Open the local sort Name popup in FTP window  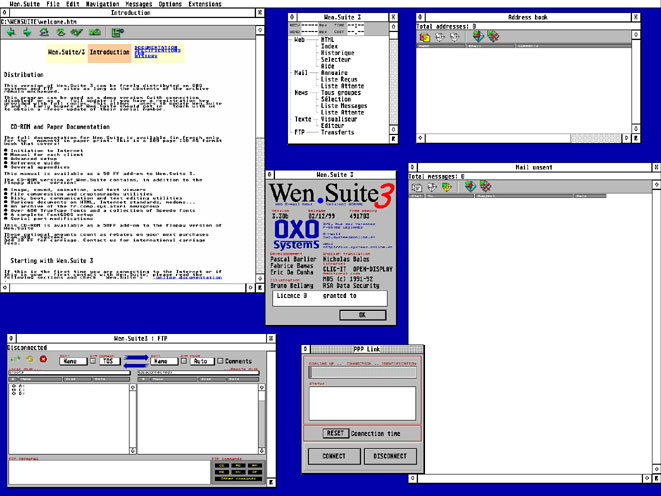click(73, 361)
